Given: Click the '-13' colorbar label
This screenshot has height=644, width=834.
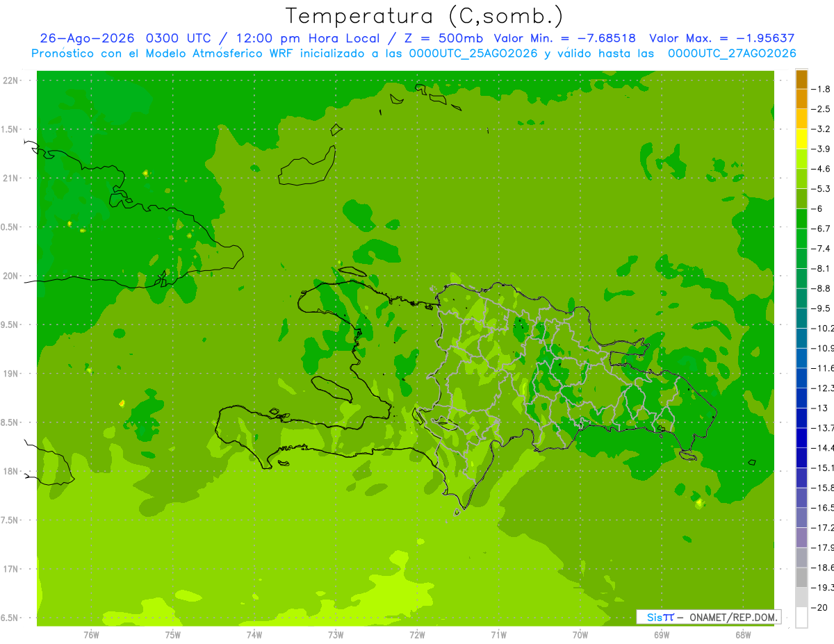Looking at the screenshot, I should click(x=820, y=408).
